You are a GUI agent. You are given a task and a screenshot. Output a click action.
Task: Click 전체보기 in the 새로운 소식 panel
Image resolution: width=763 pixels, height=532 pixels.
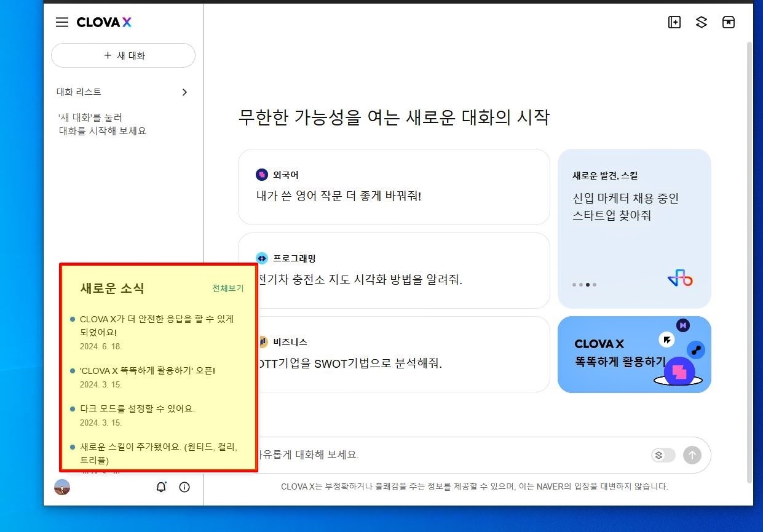pyautogui.click(x=228, y=288)
